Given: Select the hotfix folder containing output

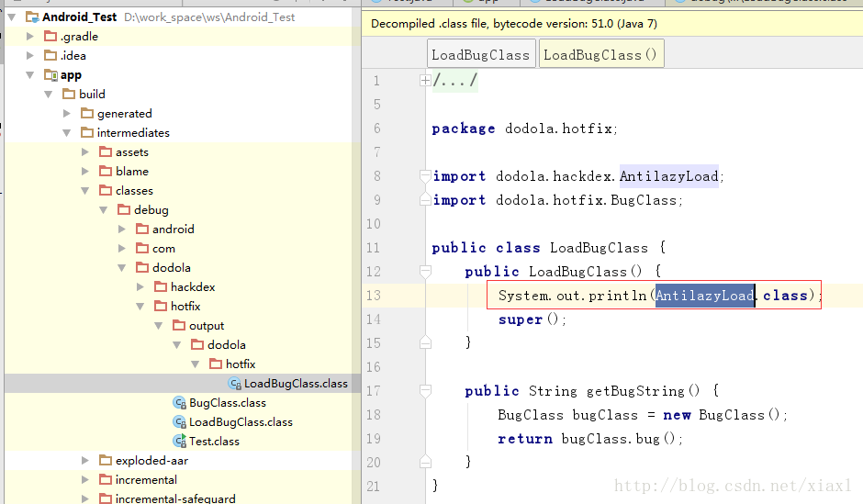Looking at the screenshot, I should pos(185,306).
